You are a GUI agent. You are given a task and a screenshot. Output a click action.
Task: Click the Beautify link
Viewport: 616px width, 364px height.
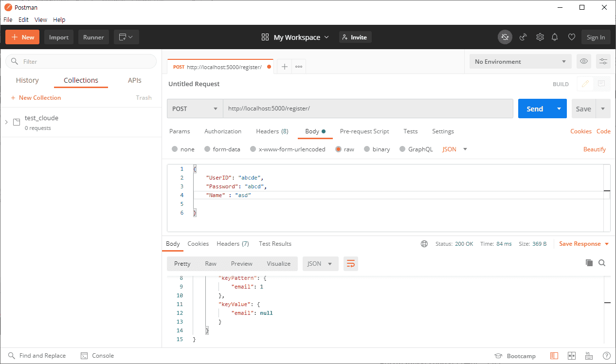594,149
